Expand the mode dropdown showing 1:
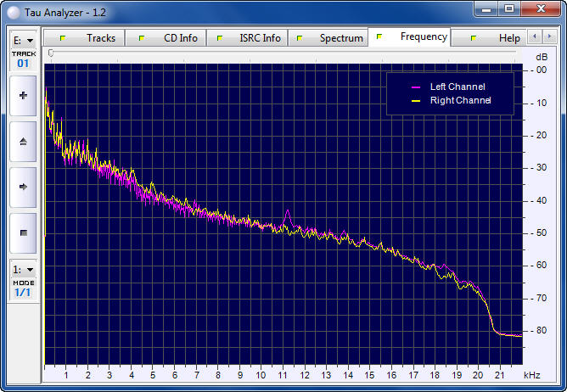The image size is (567, 392). (23, 269)
